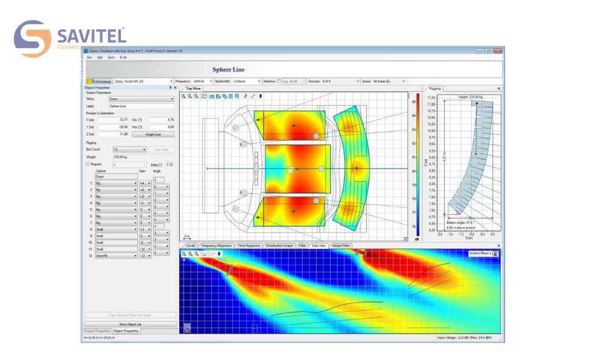Click the third zoom magnifier in Top View toolbar

coord(196,96)
